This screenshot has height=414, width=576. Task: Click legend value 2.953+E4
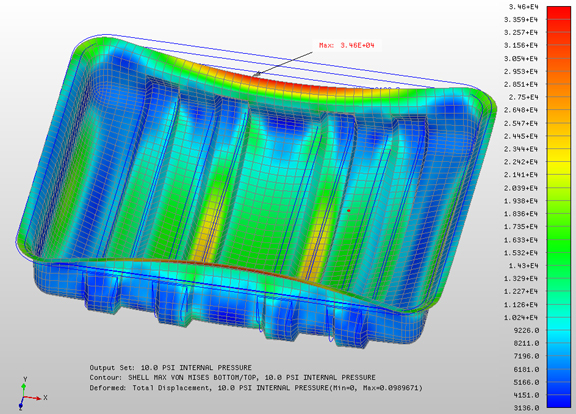click(521, 71)
